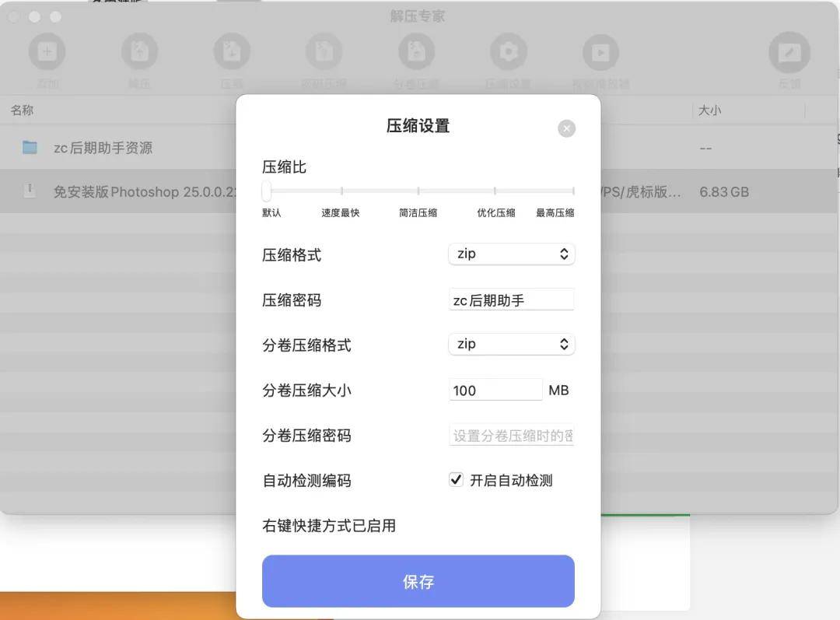840x620 pixels.
Task: Click the 压缩密码 input field
Action: (512, 299)
